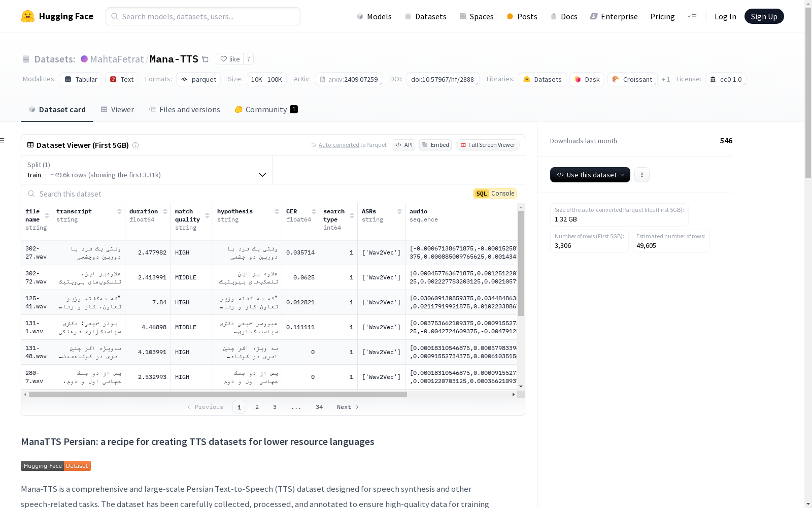The height and width of the screenshot is (508, 812).
Task: Switch to the Dataset card tab
Action: (x=57, y=110)
